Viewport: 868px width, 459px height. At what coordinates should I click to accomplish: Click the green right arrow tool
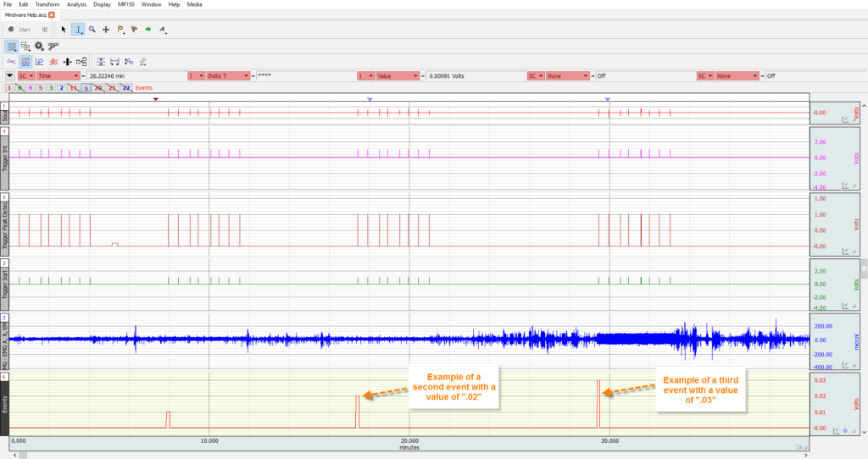click(148, 30)
